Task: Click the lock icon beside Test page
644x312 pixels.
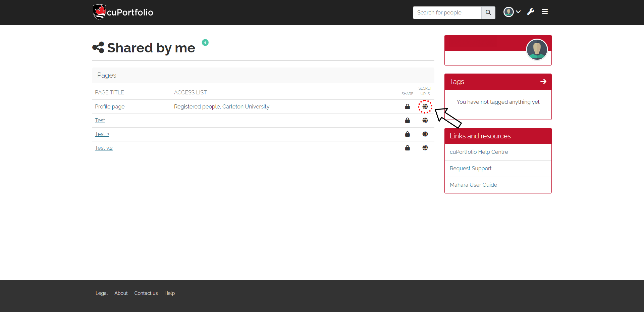Action: click(x=408, y=120)
